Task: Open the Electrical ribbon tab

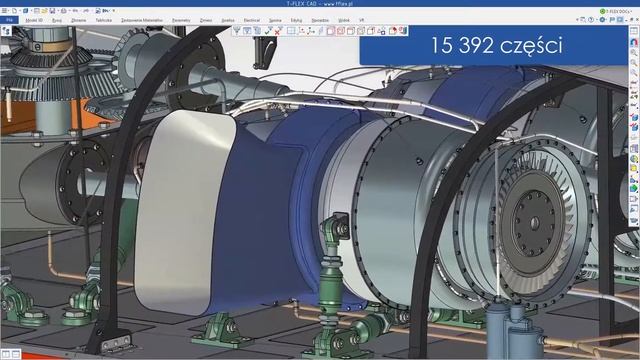Action: 251,20
